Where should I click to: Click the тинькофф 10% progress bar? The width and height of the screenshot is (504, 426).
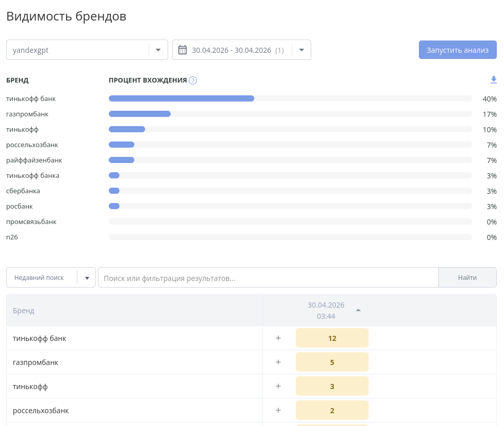pyautogui.click(x=290, y=129)
